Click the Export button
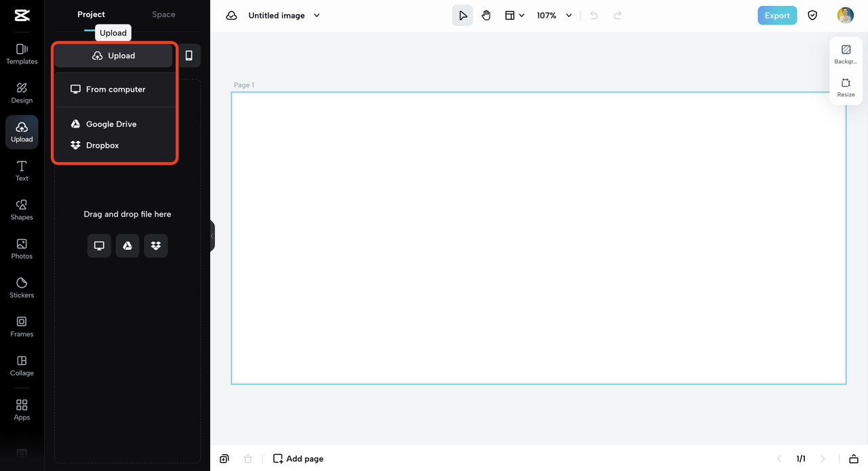The width and height of the screenshot is (868, 471). (x=777, y=16)
